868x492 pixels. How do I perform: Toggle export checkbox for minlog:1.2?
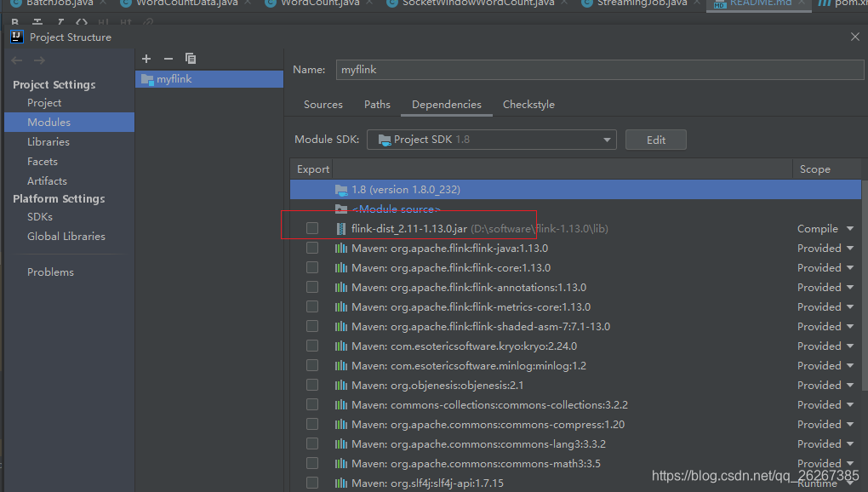312,365
